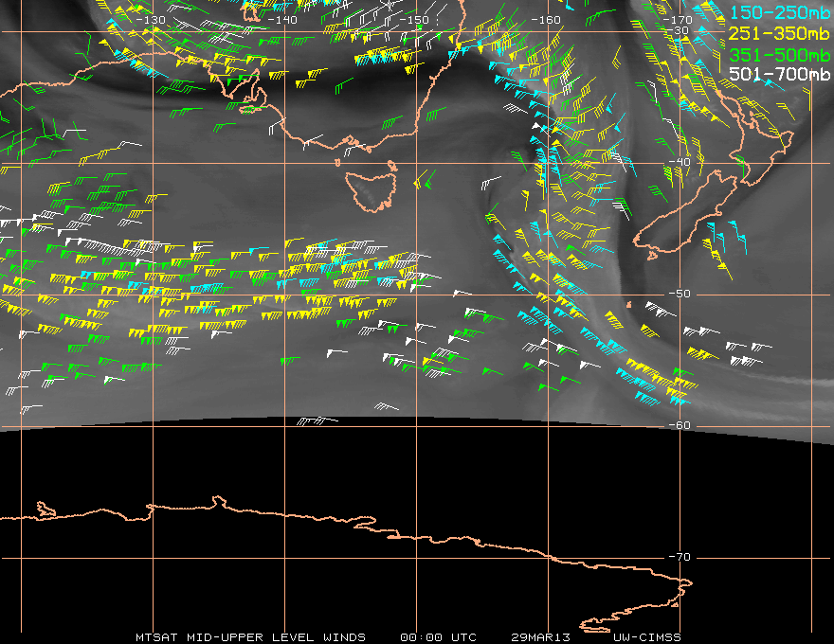
Task: Click the -170 longitude label
Action: pos(678,20)
